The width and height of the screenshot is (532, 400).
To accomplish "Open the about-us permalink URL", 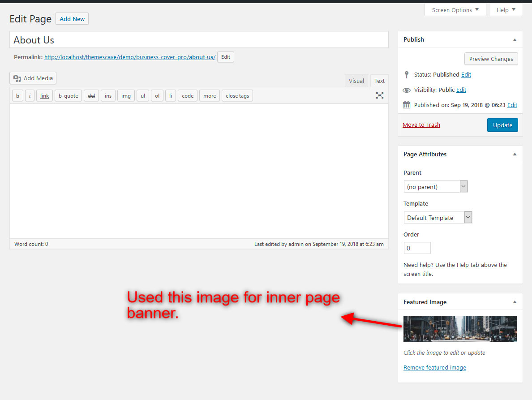I will tap(129, 57).
